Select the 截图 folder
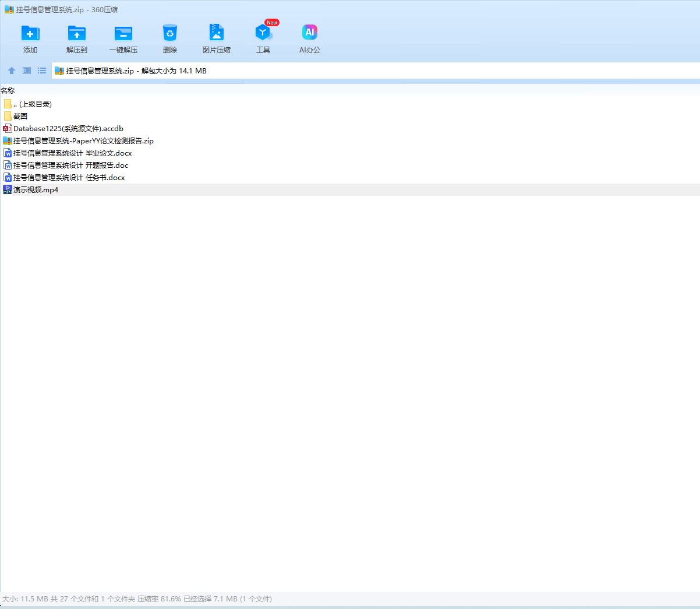700x609 pixels. pos(350,117)
